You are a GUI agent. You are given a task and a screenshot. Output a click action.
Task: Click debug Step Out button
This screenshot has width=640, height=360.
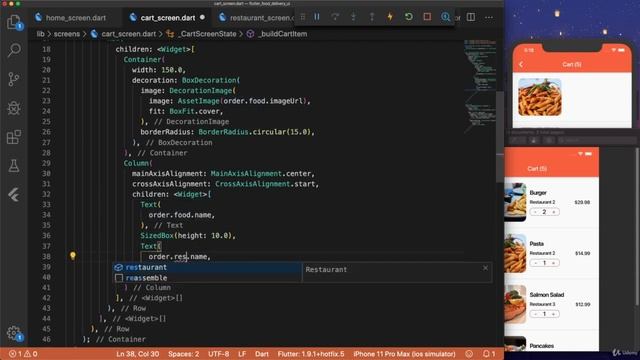click(372, 17)
